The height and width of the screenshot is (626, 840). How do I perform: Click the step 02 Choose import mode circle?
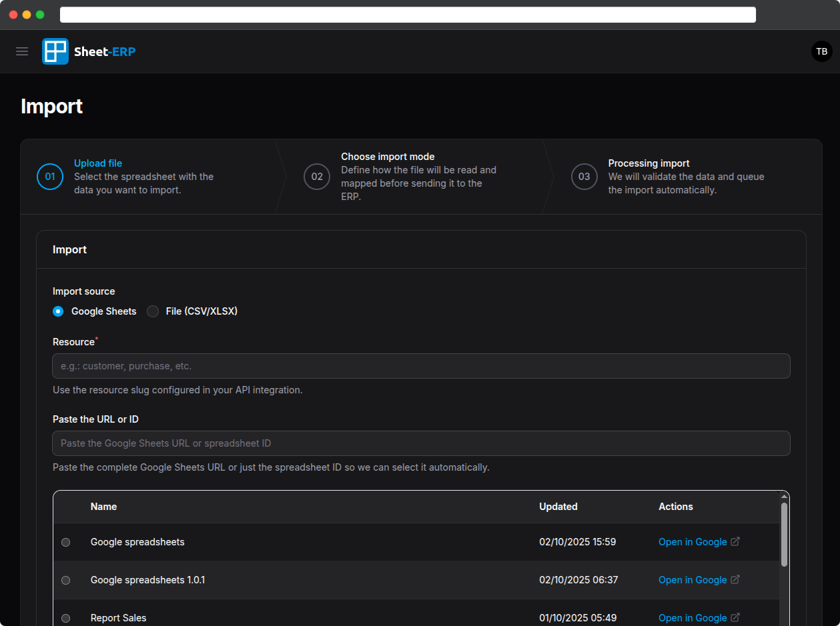pyautogui.click(x=317, y=176)
